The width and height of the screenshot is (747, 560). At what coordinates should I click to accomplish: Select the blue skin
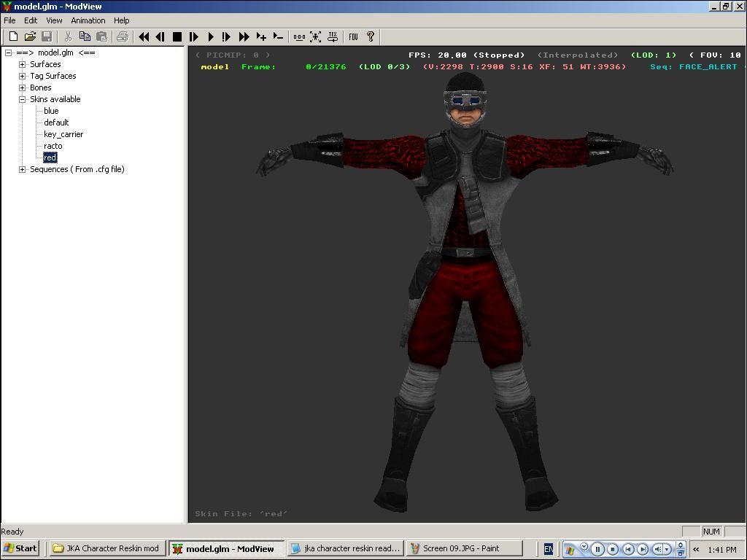[x=51, y=111]
